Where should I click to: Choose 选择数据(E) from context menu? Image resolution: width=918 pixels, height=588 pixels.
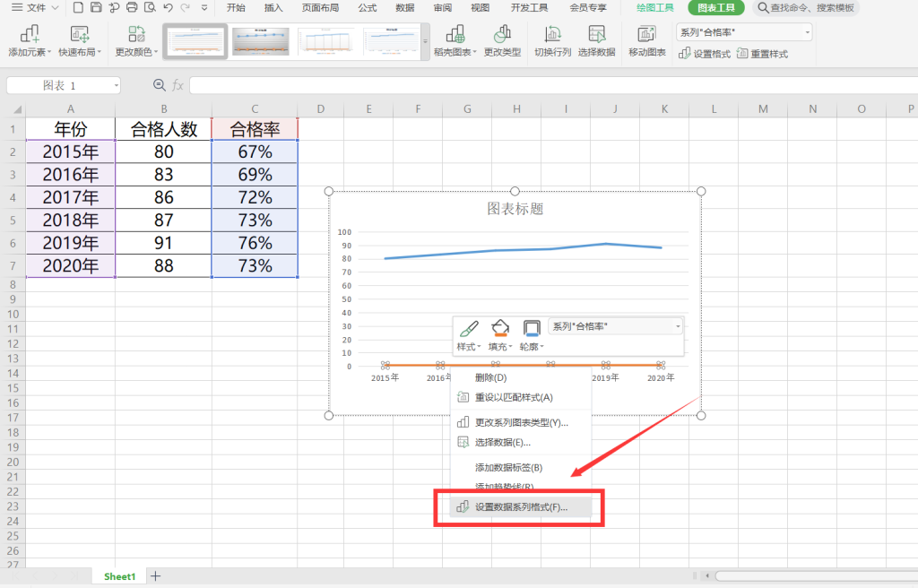pyautogui.click(x=521, y=442)
